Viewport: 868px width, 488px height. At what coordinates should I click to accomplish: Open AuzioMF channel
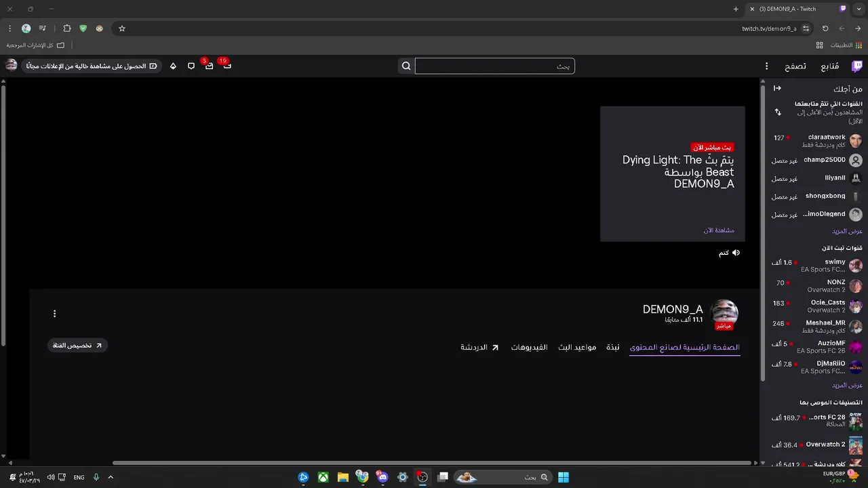point(816,346)
